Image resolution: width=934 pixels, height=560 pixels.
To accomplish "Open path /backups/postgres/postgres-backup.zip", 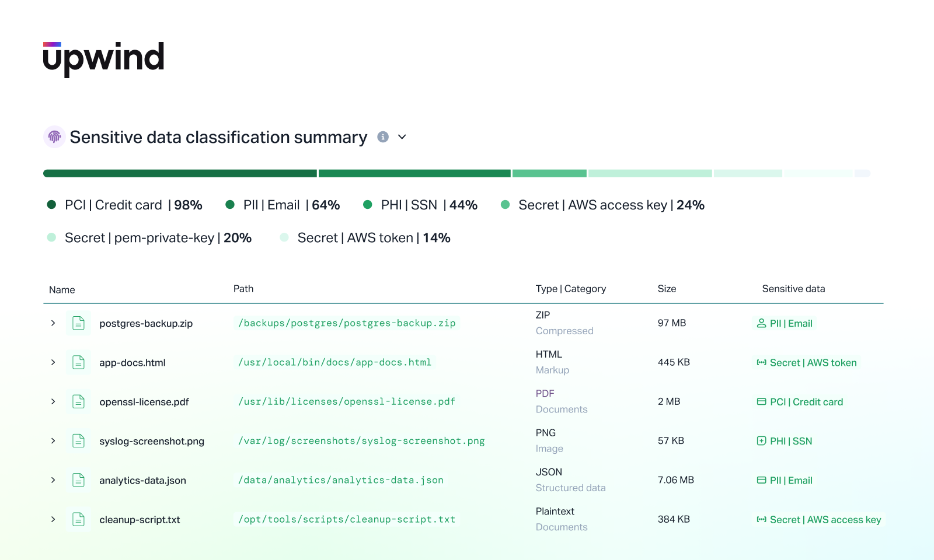I will (x=347, y=323).
